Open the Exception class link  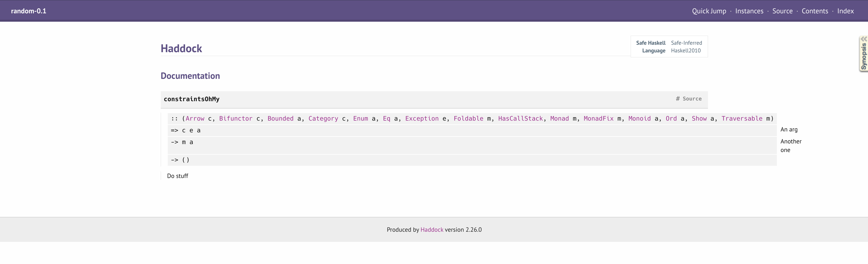click(422, 119)
